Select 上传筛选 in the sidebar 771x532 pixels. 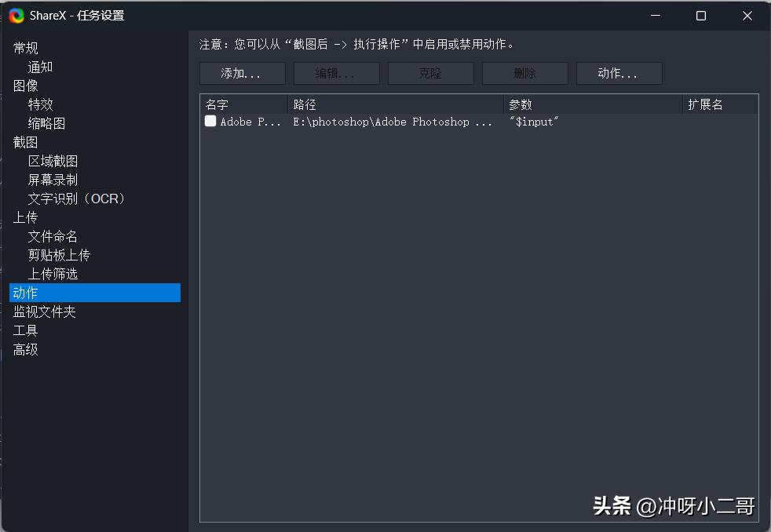(53, 273)
